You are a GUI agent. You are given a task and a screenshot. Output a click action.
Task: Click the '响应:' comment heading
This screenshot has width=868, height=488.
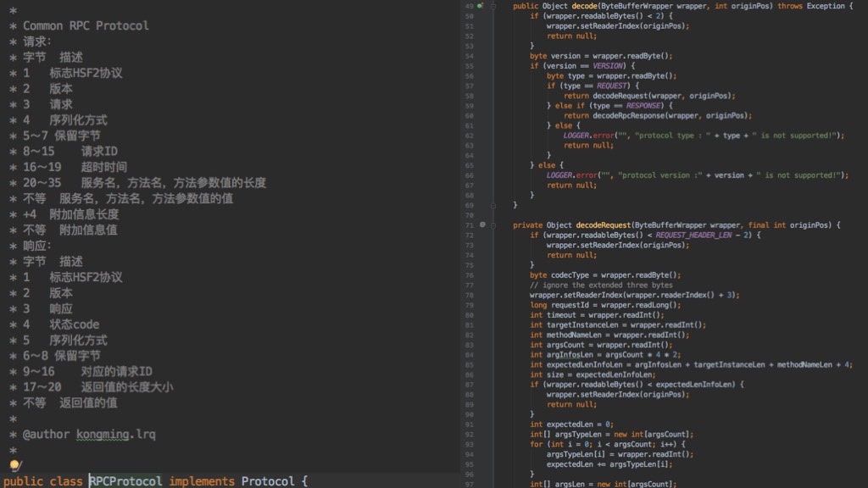(x=37, y=246)
